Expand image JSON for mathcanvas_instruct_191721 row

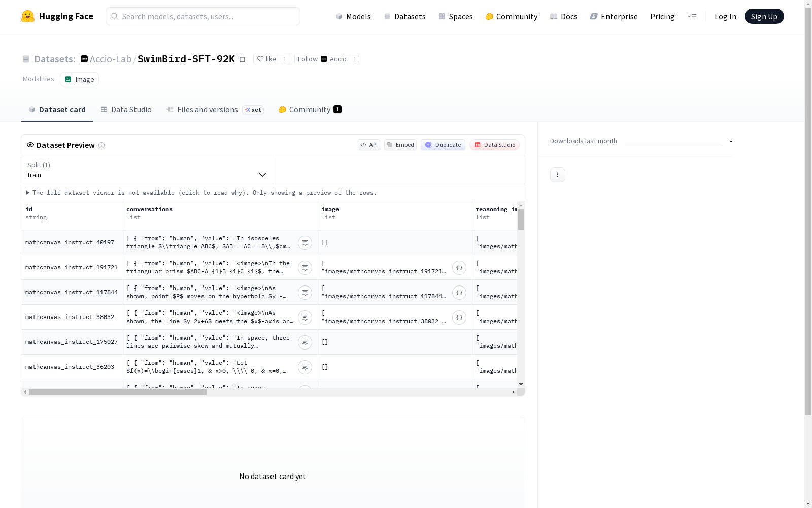tap(459, 268)
